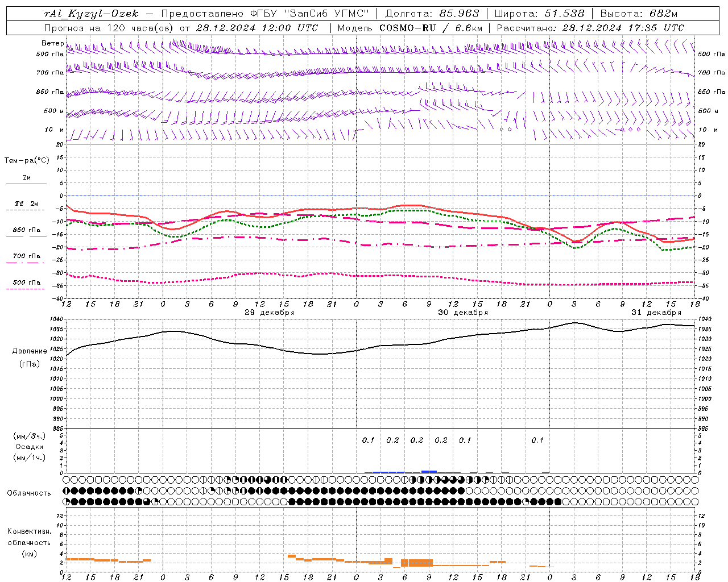Click the Модель COSMO-RU / 6.6км label
Screen dimensions: 728x582
(x=409, y=28)
